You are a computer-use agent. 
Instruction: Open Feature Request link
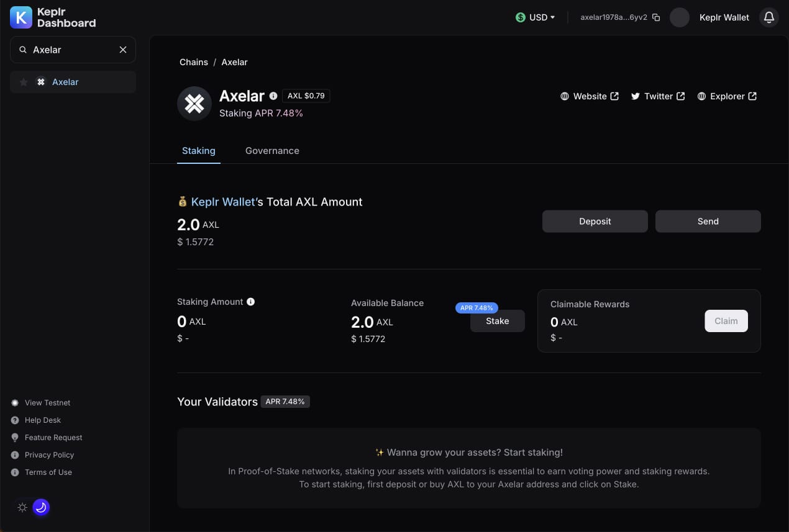[x=53, y=438]
